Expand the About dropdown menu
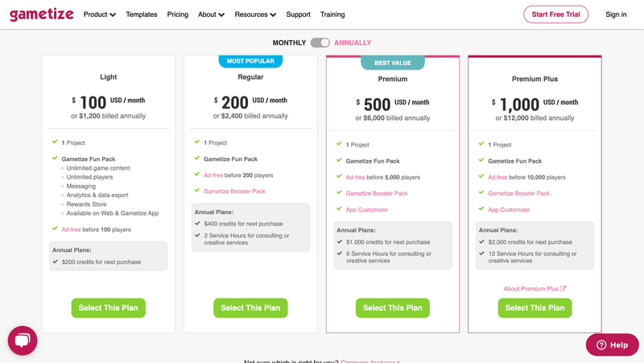Image resolution: width=644 pixels, height=363 pixels. tap(212, 14)
